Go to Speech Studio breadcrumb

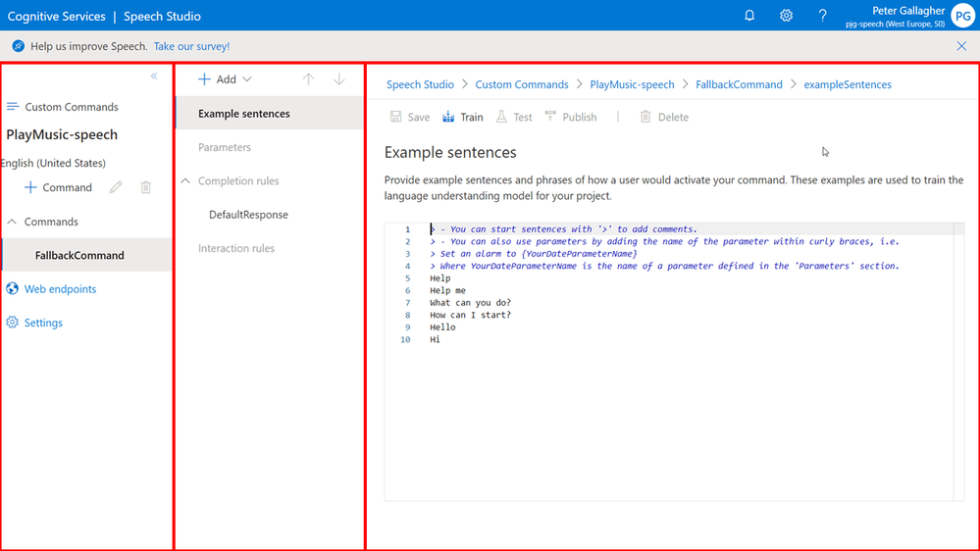click(x=420, y=84)
